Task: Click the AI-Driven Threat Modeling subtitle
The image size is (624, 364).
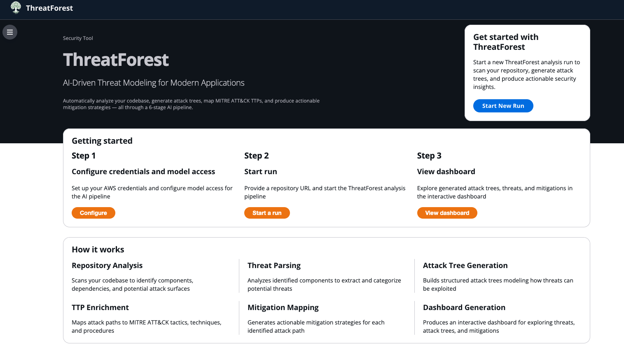Action: 153,82
